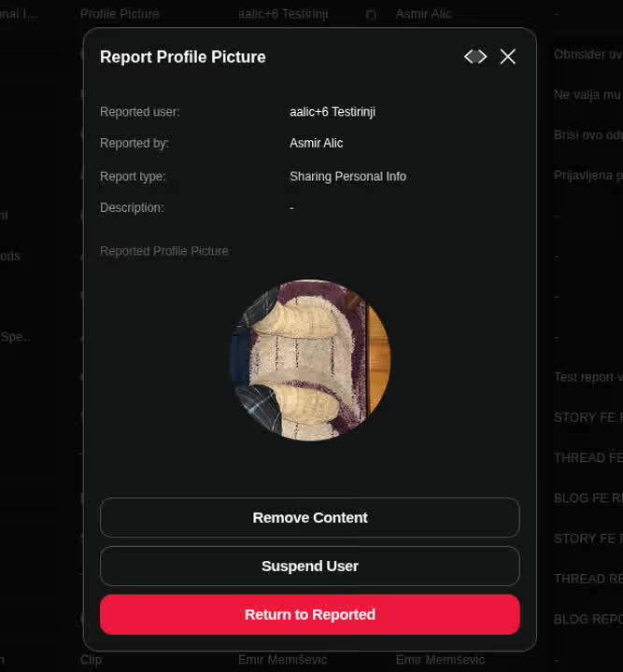This screenshot has width=623, height=672.
Task: Click the Profile Picture cell behind dialog
Action: click(x=120, y=14)
